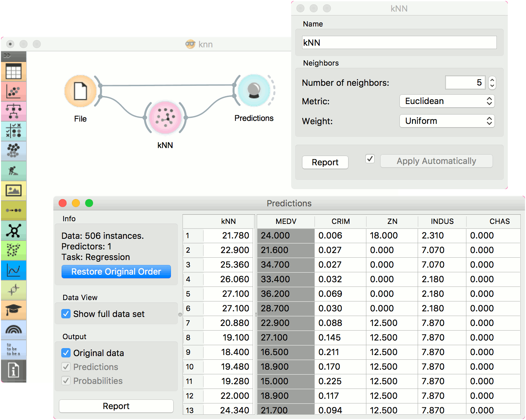Open the Metric dropdown showing Euclidean
The image size is (526, 420).
[447, 101]
